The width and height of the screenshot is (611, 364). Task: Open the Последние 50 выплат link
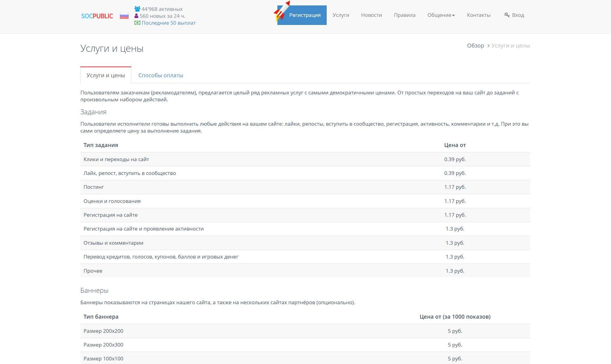coord(169,23)
